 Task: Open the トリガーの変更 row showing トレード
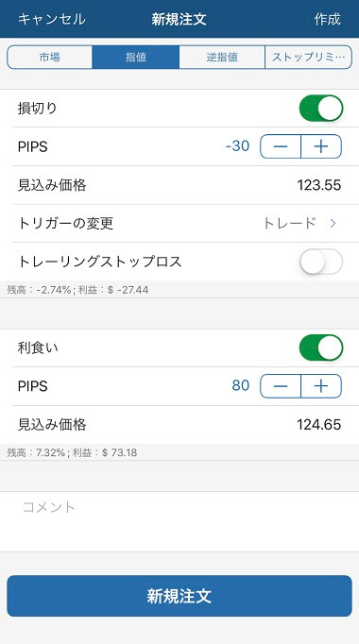[x=179, y=224]
